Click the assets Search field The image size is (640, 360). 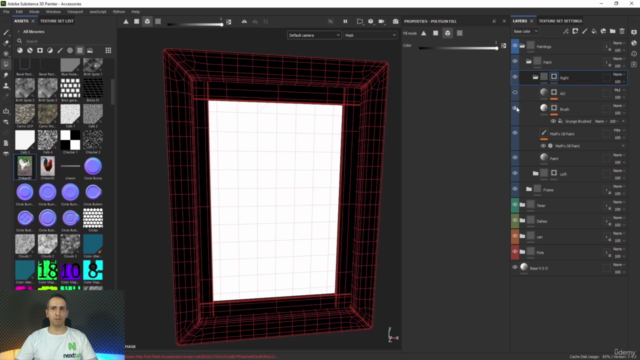click(65, 41)
